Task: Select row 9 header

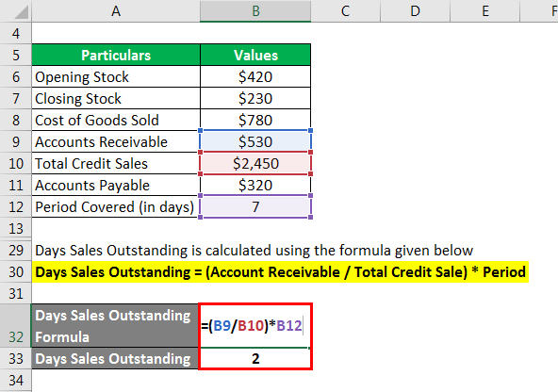Action: 16,142
